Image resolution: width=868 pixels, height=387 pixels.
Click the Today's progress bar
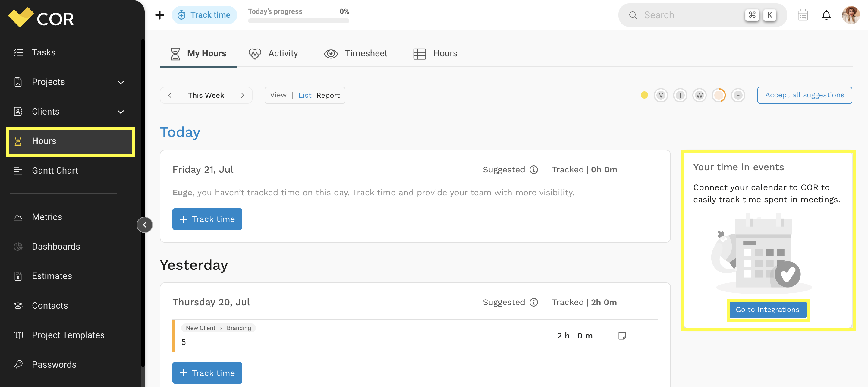pyautogui.click(x=298, y=21)
